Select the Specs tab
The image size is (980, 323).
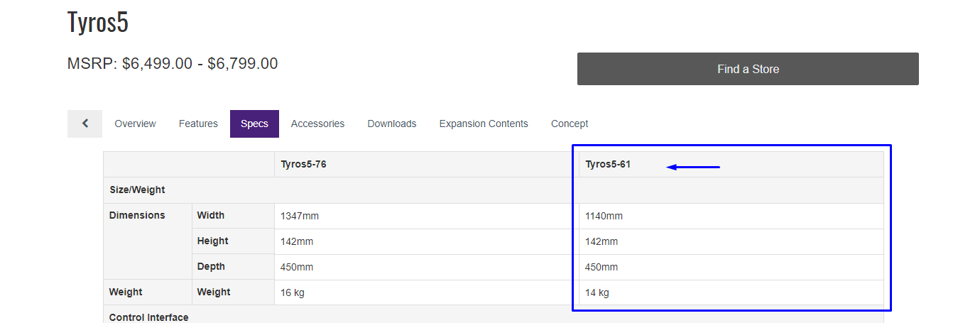pos(254,124)
